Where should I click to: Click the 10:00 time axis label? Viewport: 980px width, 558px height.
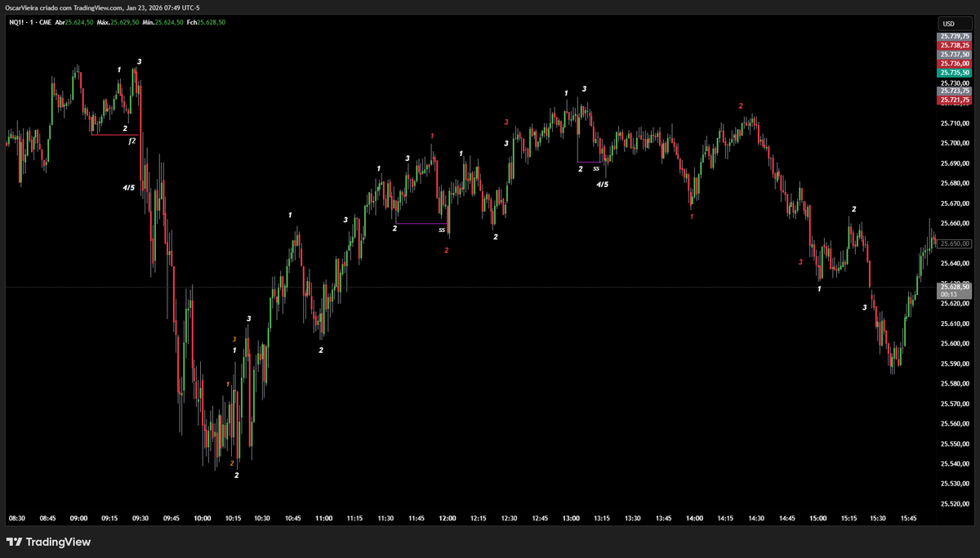(202, 518)
